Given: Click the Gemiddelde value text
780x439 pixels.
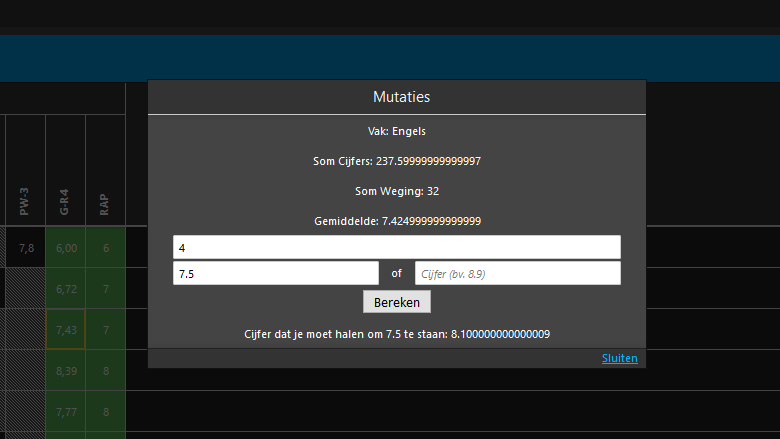Looking at the screenshot, I should pyautogui.click(x=396, y=221).
